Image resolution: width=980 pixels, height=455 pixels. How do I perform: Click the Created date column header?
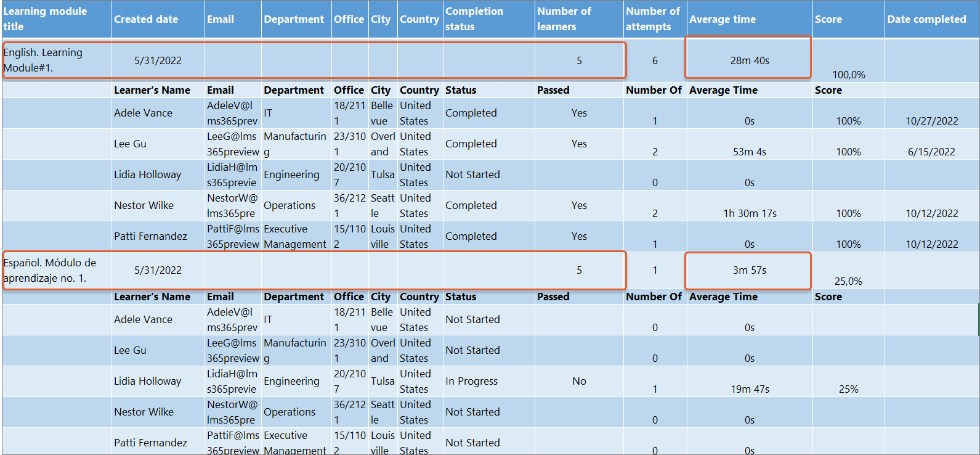pyautogui.click(x=158, y=19)
